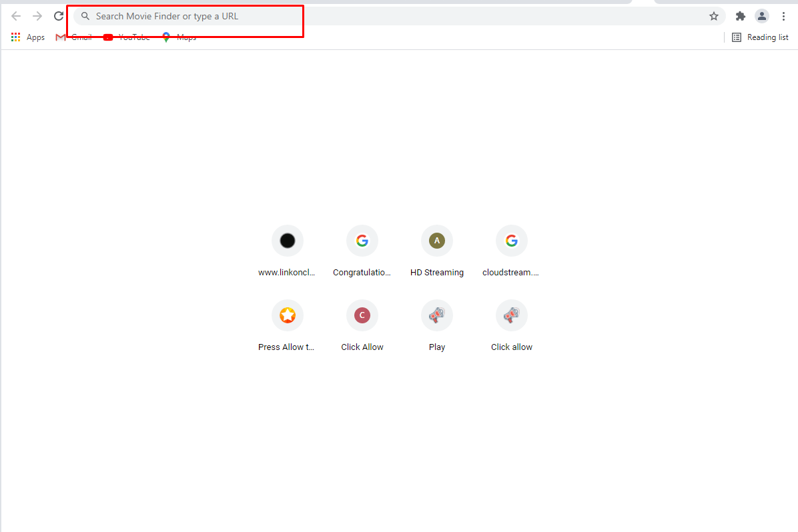Go back using the back arrow
This screenshot has width=798, height=532.
[x=15, y=15]
